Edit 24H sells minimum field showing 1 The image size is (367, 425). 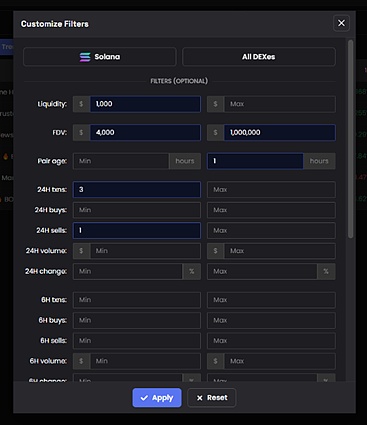pos(137,231)
